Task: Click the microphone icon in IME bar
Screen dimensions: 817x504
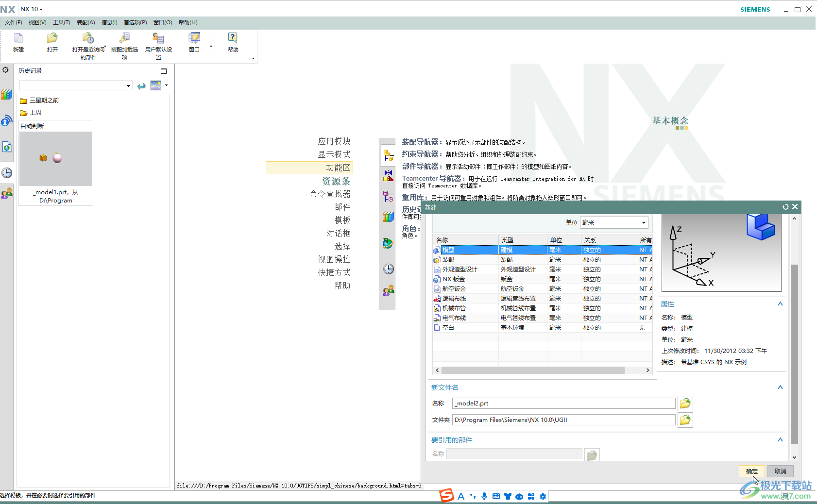Action: [x=484, y=496]
